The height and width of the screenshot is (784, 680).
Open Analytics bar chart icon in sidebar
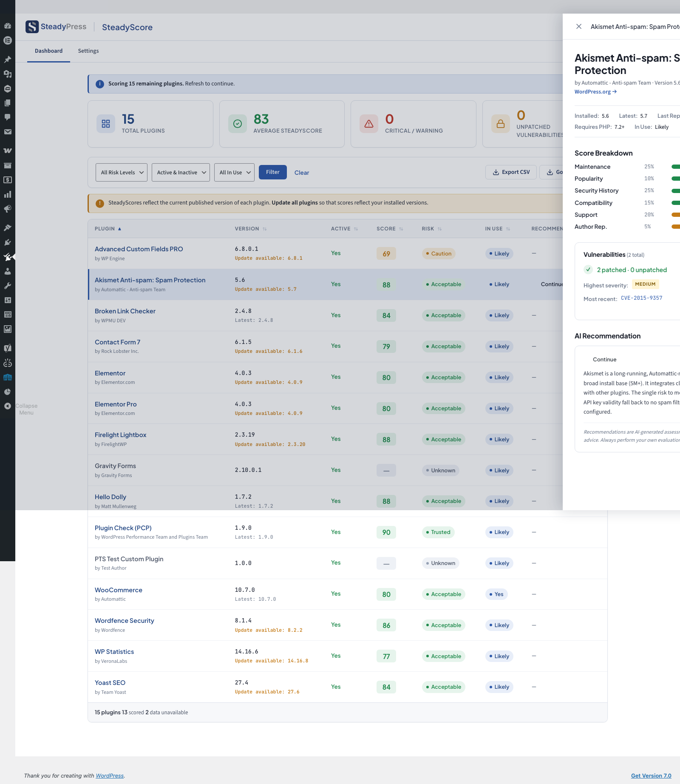(x=8, y=194)
